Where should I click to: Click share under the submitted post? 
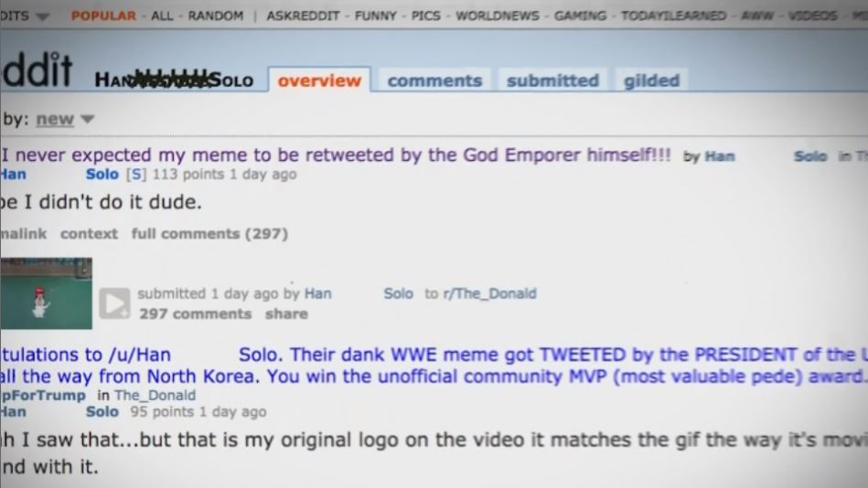point(286,313)
